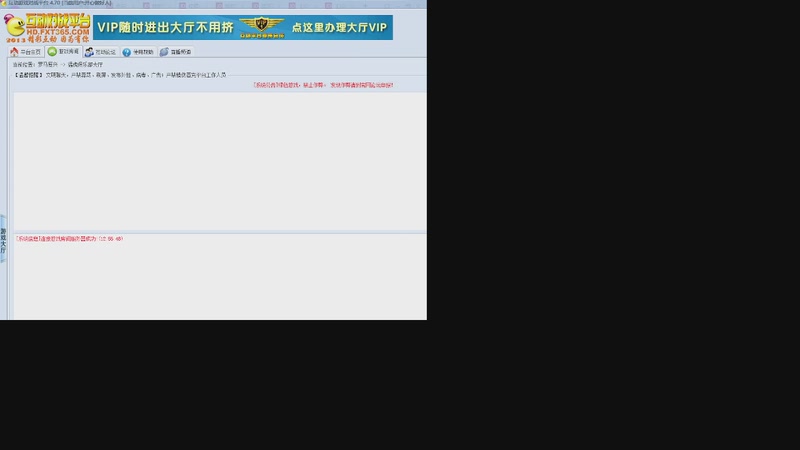
Task: Click the blue question mark help icon
Action: tap(127, 52)
